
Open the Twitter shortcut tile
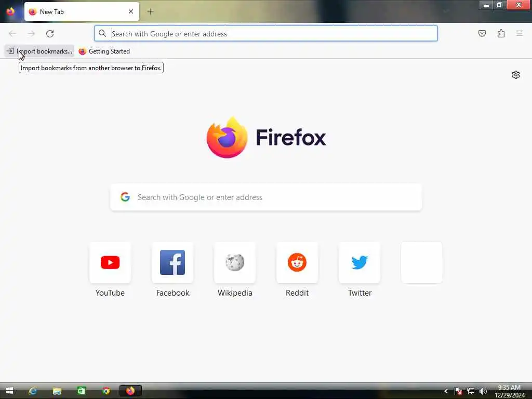(x=360, y=262)
